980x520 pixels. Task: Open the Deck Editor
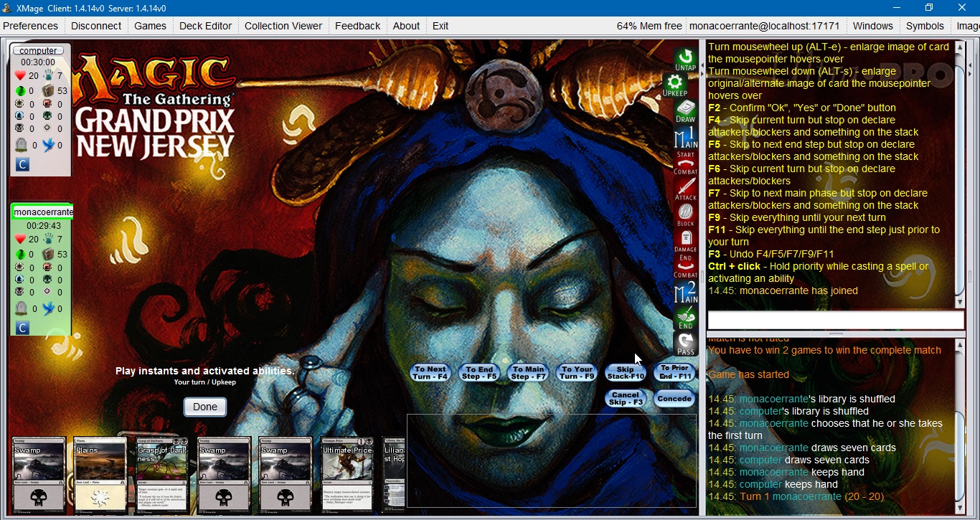click(x=205, y=26)
